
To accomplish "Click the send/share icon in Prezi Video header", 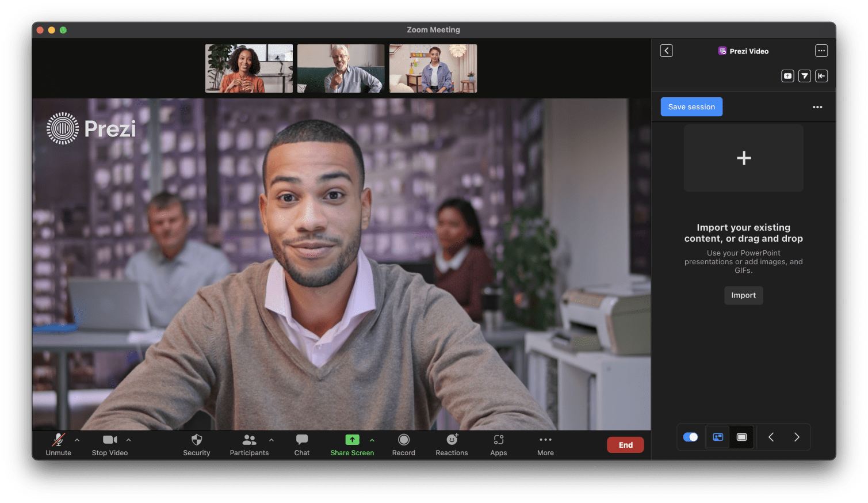I will click(804, 75).
